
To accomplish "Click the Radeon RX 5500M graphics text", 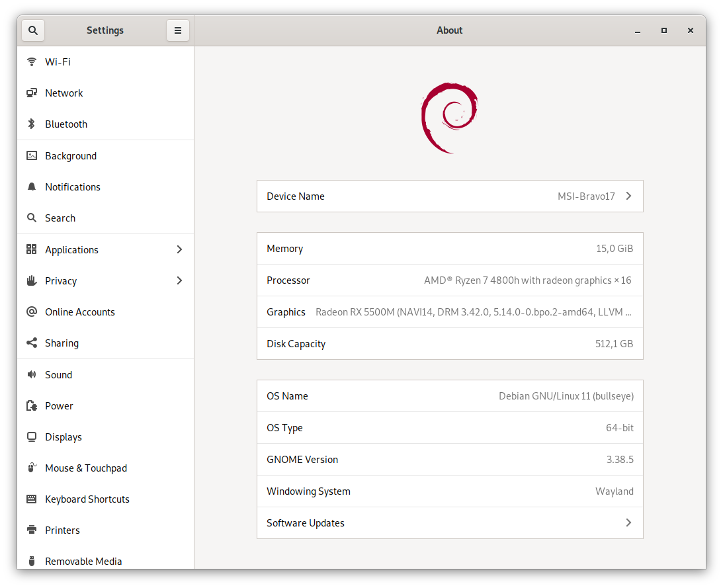I will (x=473, y=312).
